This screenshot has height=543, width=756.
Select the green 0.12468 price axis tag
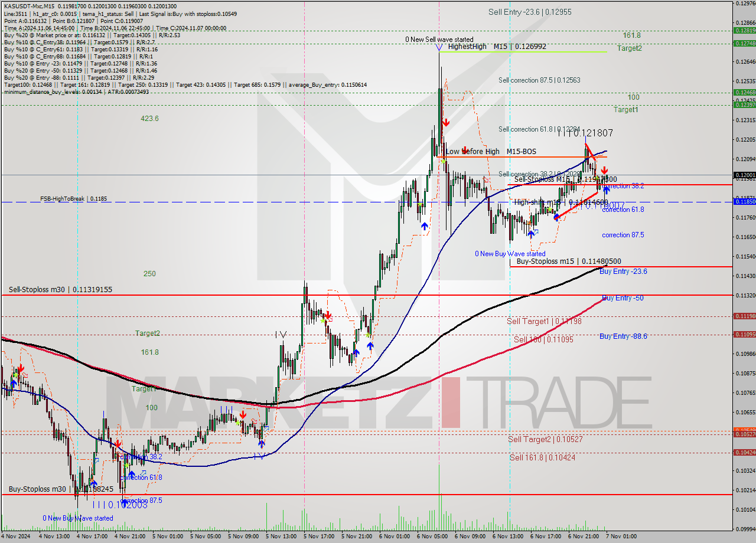[x=744, y=92]
